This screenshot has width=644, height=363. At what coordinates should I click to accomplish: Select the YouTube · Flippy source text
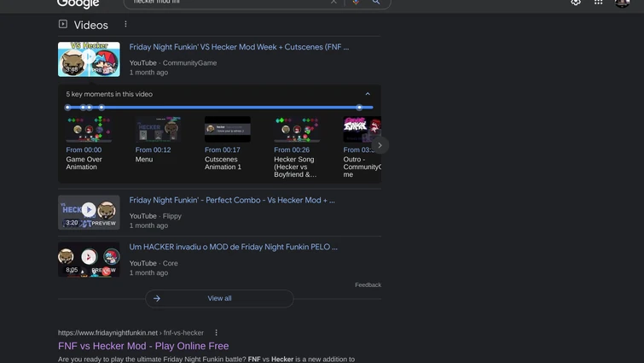[155, 216]
